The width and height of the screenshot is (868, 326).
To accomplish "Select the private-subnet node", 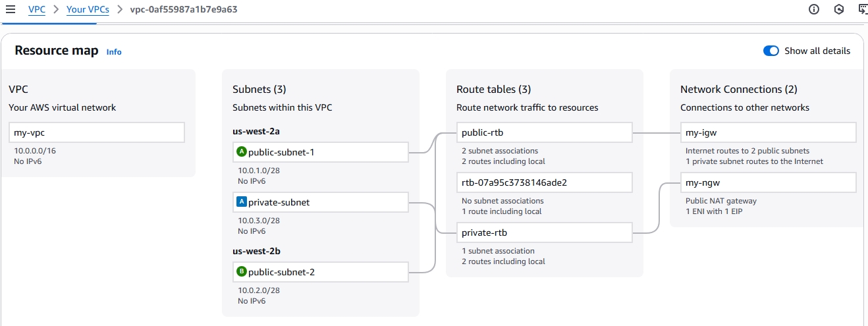I will (321, 202).
